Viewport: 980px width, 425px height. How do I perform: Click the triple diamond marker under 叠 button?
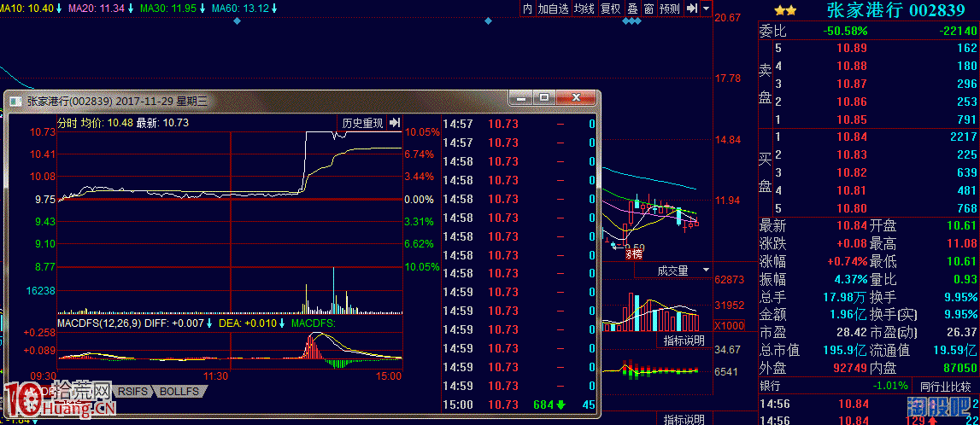(x=632, y=21)
